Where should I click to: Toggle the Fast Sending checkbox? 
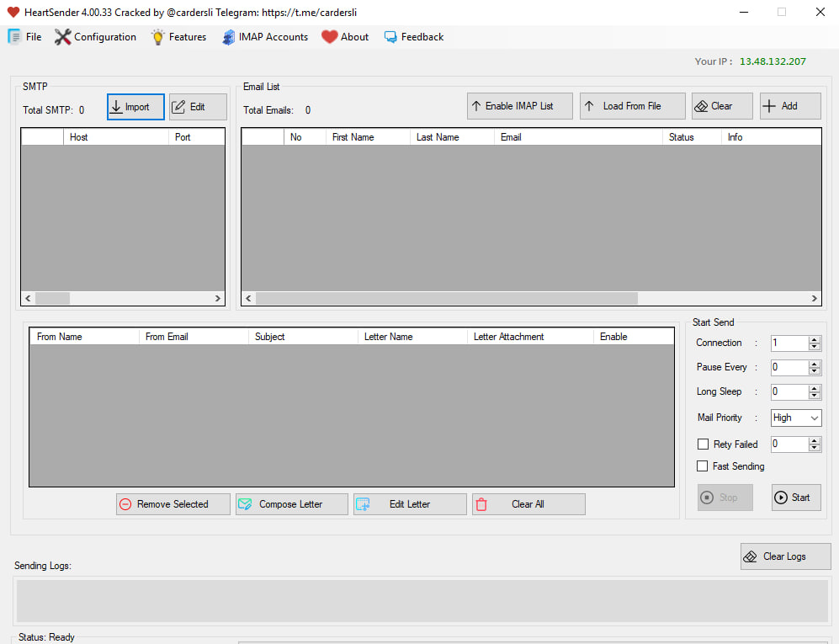point(703,466)
